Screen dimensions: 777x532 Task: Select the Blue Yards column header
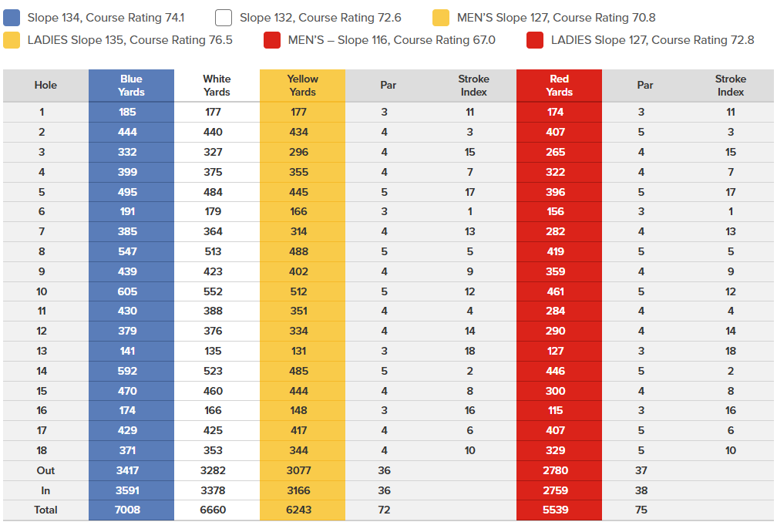pyautogui.click(x=131, y=86)
